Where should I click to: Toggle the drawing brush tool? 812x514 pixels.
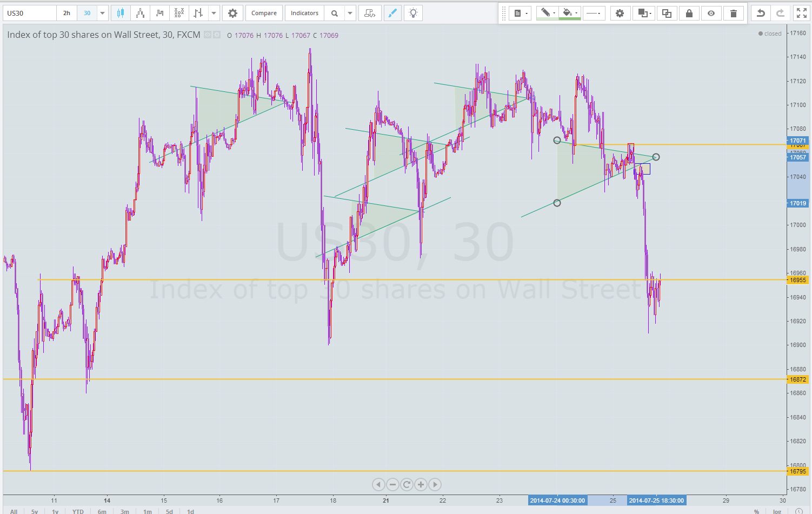pyautogui.click(x=392, y=13)
